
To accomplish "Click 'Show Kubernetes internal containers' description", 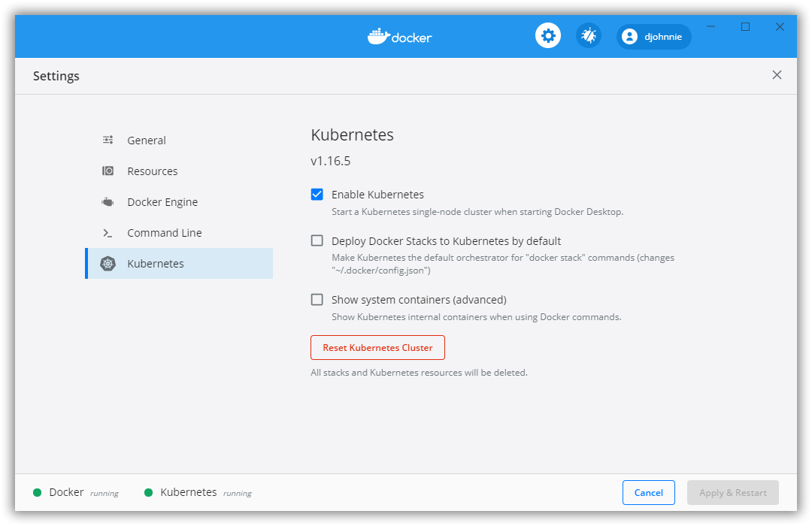I will pos(477,317).
